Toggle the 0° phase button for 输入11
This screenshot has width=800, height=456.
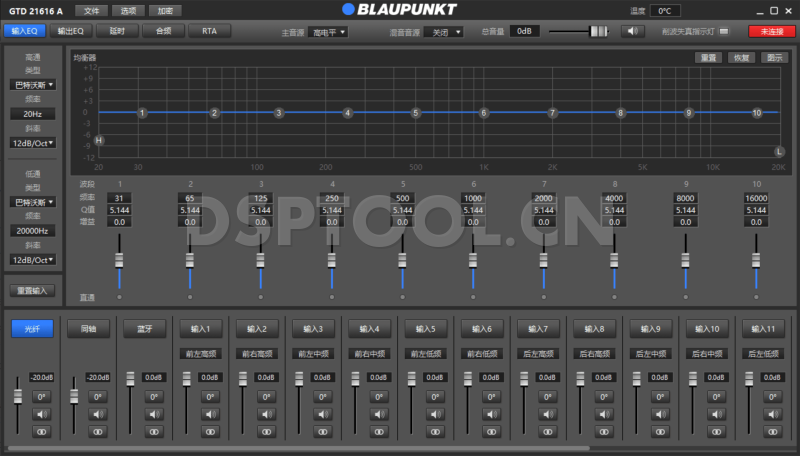[x=772, y=397]
